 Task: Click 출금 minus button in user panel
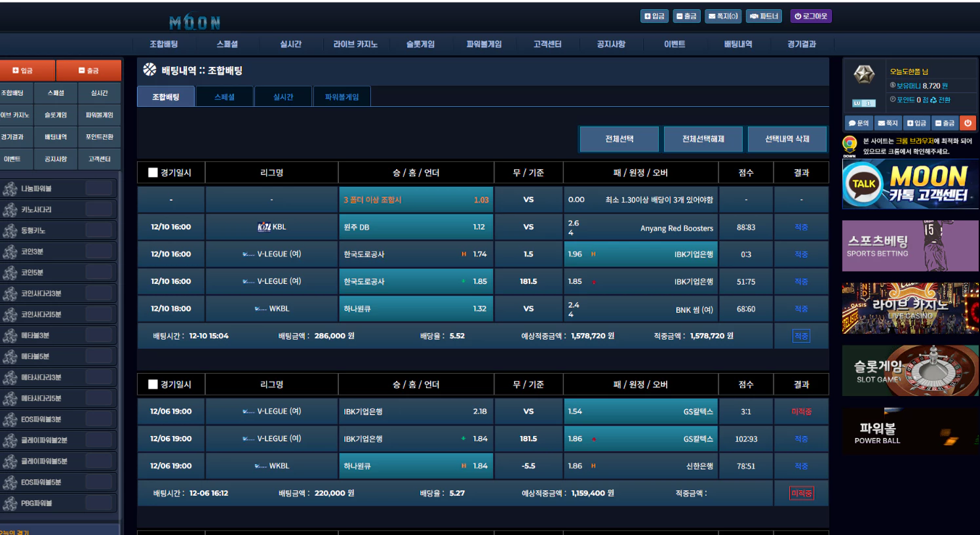(x=945, y=123)
